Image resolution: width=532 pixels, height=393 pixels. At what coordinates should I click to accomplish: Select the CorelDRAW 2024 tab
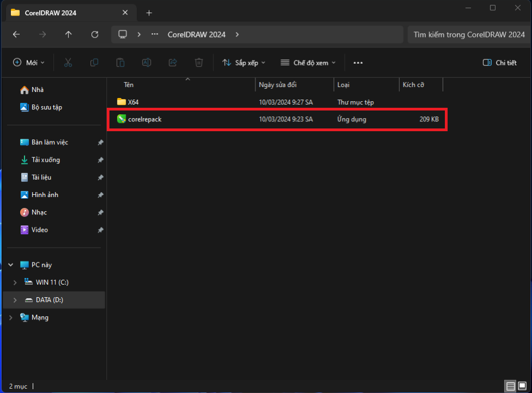(71, 13)
